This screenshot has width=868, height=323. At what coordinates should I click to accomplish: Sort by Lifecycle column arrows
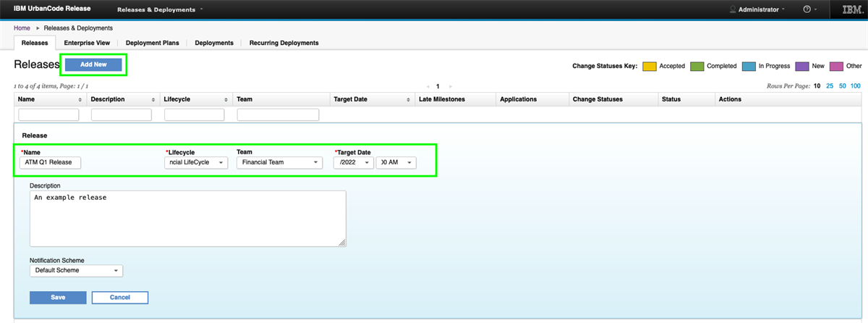[226, 99]
